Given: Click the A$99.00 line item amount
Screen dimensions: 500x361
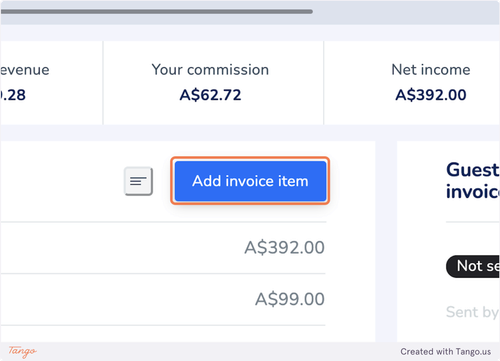Looking at the screenshot, I should (x=290, y=299).
